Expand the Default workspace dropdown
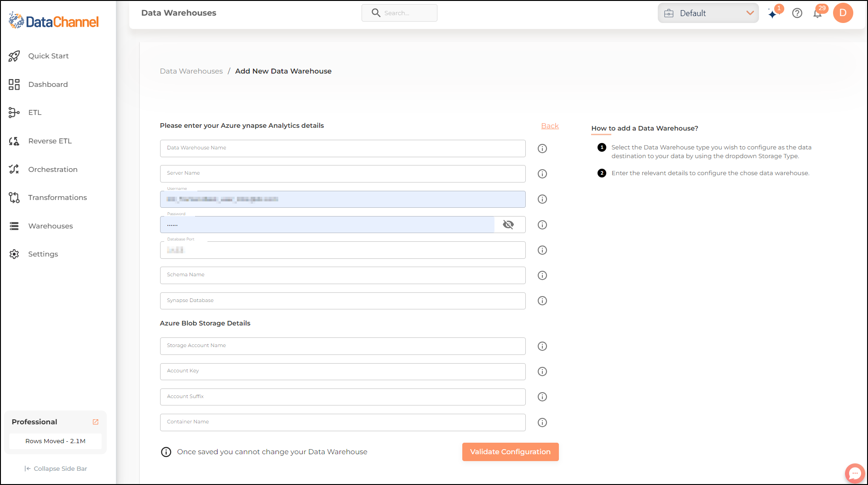Image resolution: width=868 pixels, height=485 pixels. coord(708,13)
